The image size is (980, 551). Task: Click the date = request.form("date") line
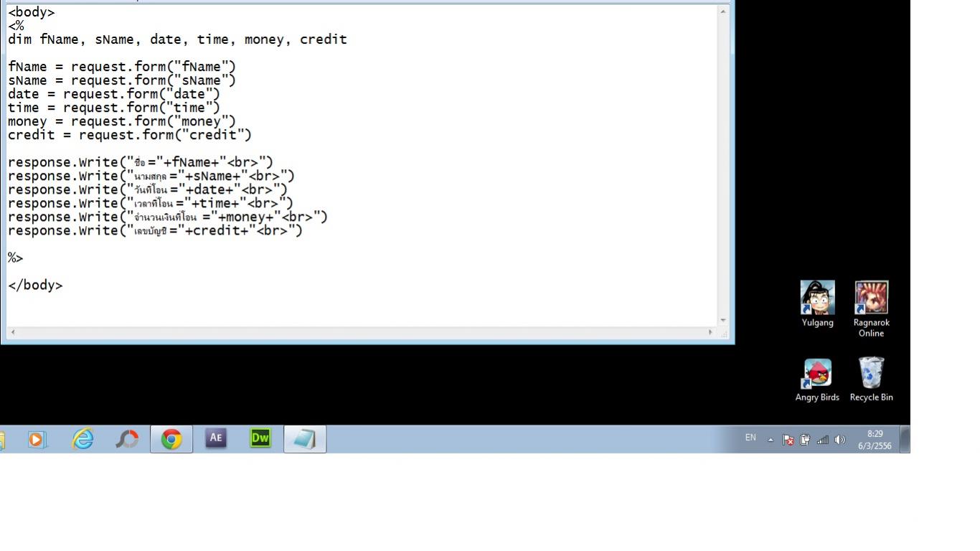[x=114, y=94]
